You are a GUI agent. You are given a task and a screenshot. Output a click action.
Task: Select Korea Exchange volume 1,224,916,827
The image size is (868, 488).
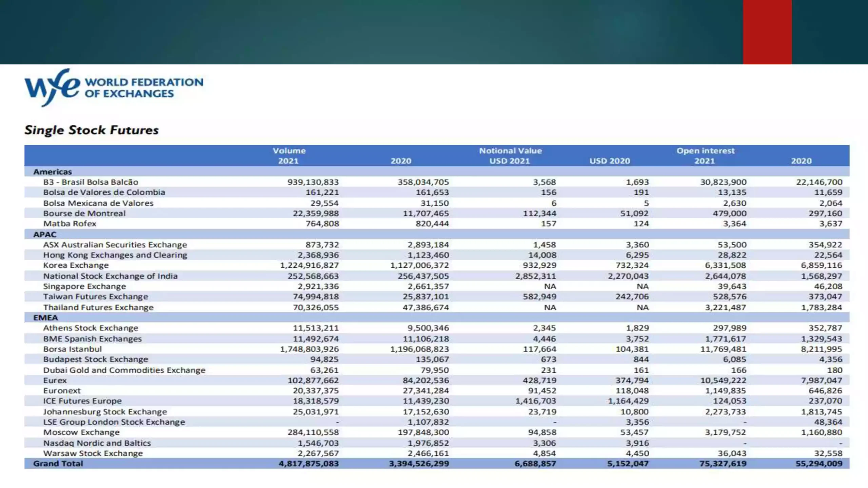pos(309,265)
